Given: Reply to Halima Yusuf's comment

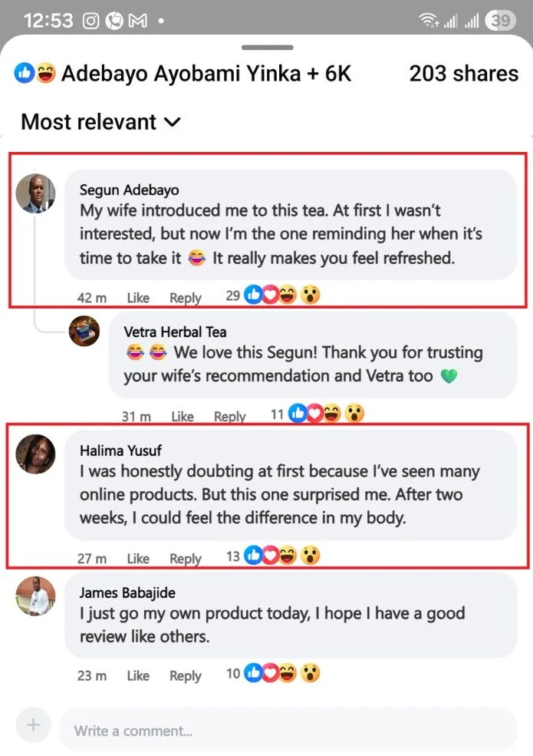Looking at the screenshot, I should coord(185,559).
